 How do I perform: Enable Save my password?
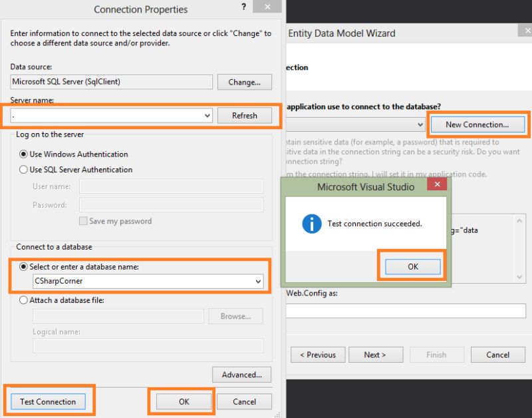click(x=82, y=220)
